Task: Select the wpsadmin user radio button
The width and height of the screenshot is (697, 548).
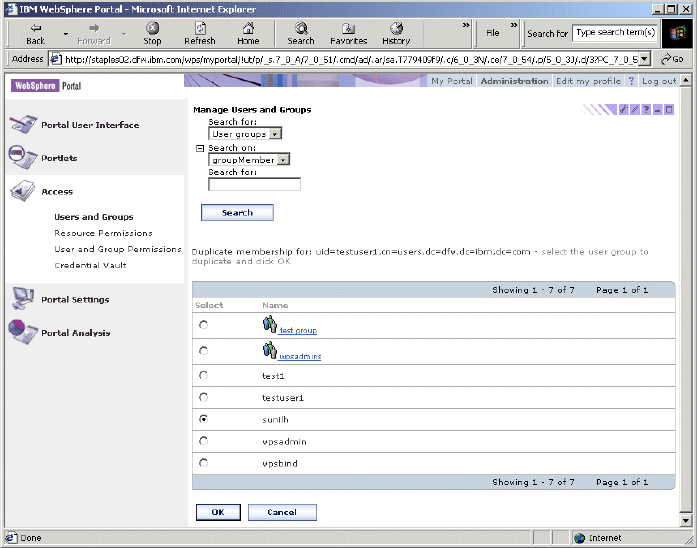Action: tap(204, 441)
